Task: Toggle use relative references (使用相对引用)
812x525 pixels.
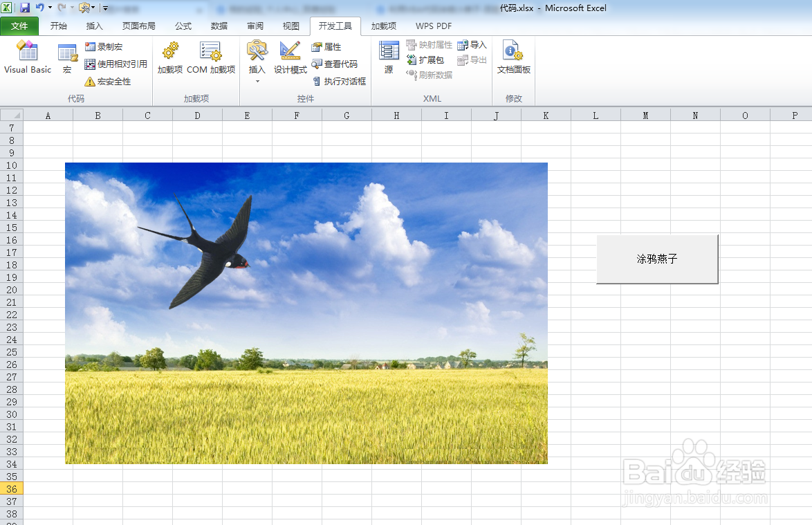Action: pyautogui.click(x=116, y=64)
